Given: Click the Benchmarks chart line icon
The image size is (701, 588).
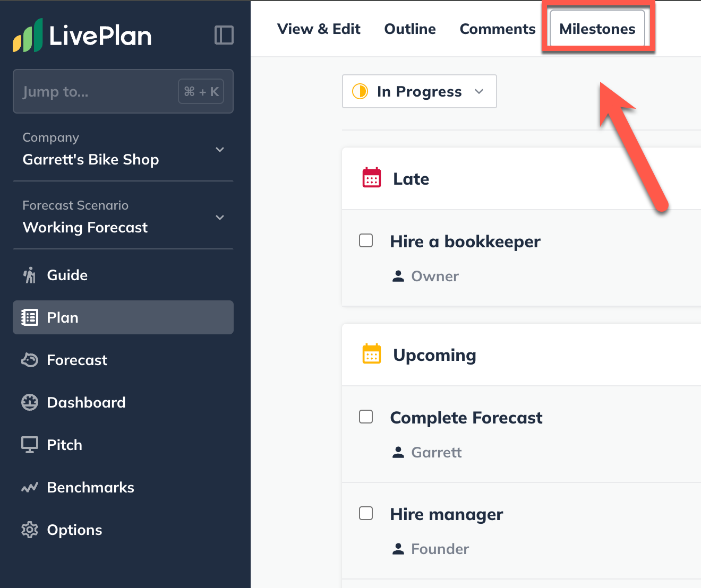Looking at the screenshot, I should [x=30, y=487].
